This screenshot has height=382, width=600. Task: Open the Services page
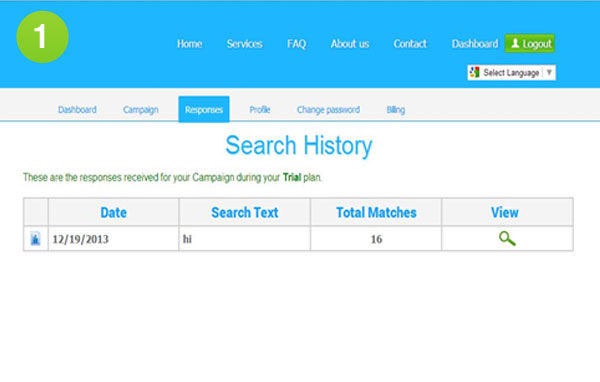click(x=245, y=44)
